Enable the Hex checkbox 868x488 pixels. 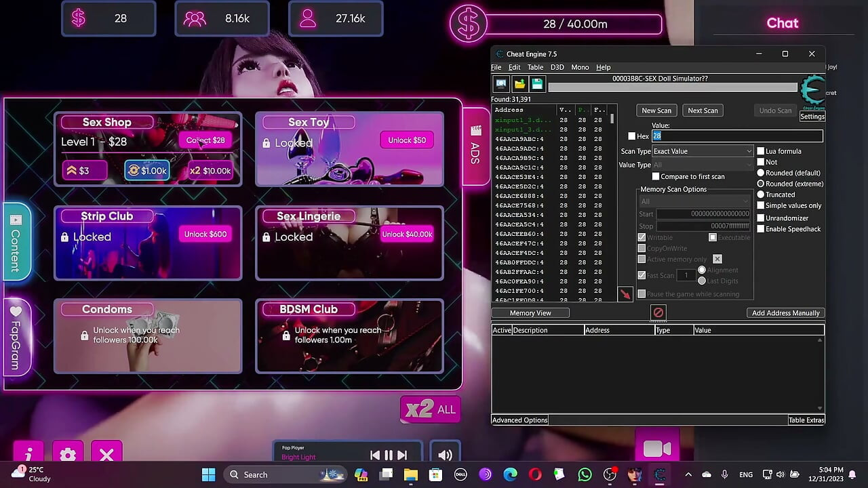(x=632, y=136)
